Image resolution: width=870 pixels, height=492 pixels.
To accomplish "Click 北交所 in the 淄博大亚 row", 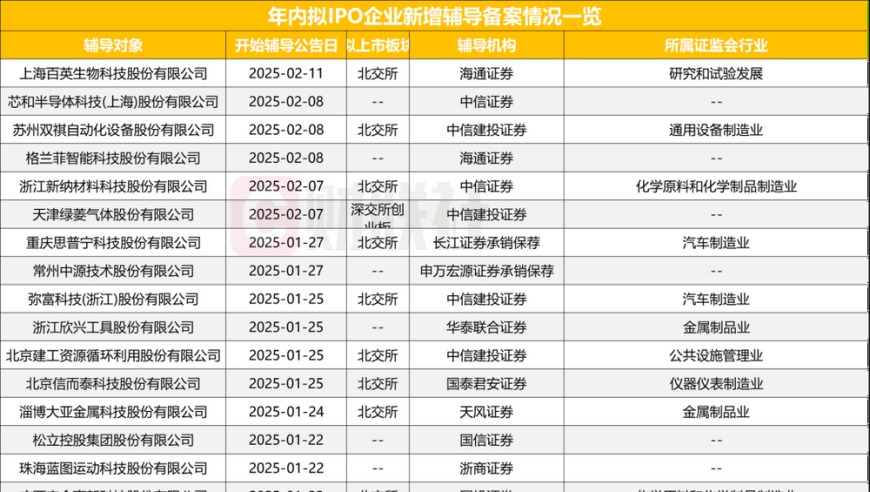I will click(378, 413).
